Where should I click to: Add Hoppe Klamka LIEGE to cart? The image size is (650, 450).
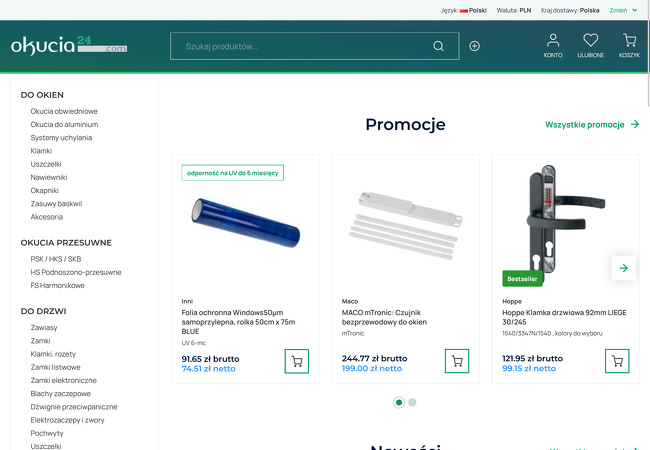point(617,361)
